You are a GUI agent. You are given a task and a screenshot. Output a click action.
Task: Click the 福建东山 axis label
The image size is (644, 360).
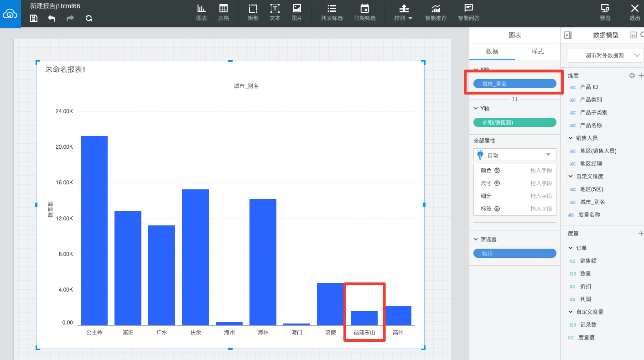click(364, 333)
